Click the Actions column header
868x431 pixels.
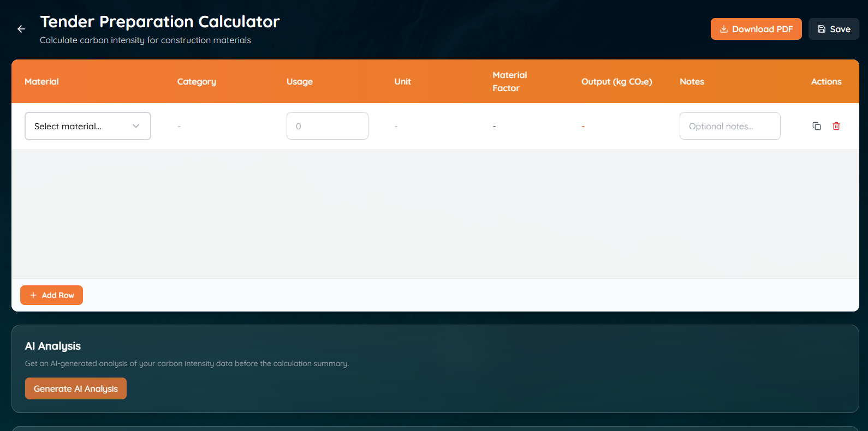pyautogui.click(x=826, y=81)
